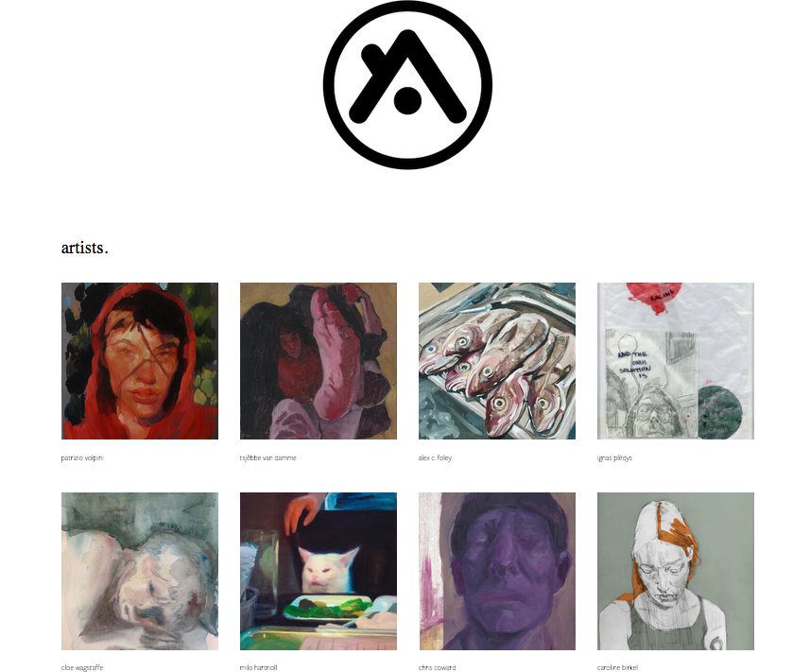Follow the 'ignas pledys' name link
810x672 pixels.
pyautogui.click(x=614, y=457)
